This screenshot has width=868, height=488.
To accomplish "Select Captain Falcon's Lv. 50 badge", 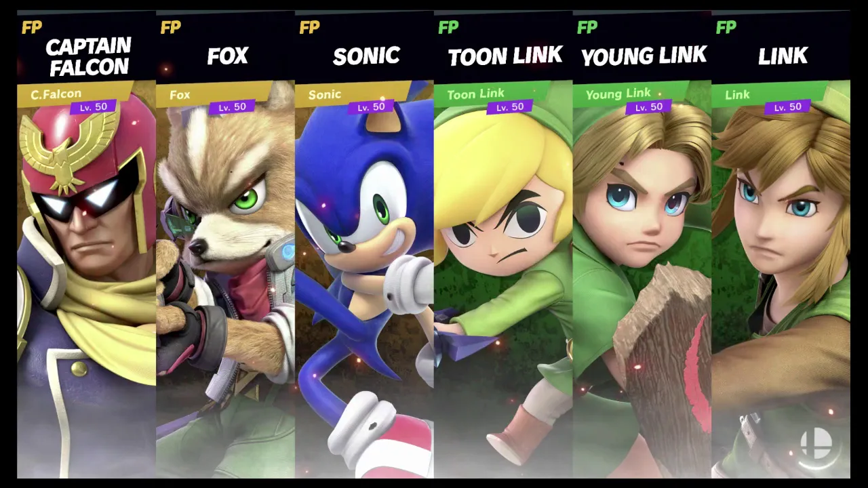I will pos(93,107).
